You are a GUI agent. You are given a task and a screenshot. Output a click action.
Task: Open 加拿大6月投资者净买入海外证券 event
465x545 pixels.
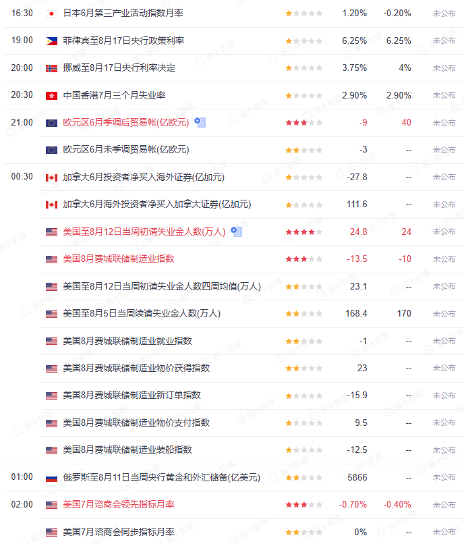click(144, 177)
